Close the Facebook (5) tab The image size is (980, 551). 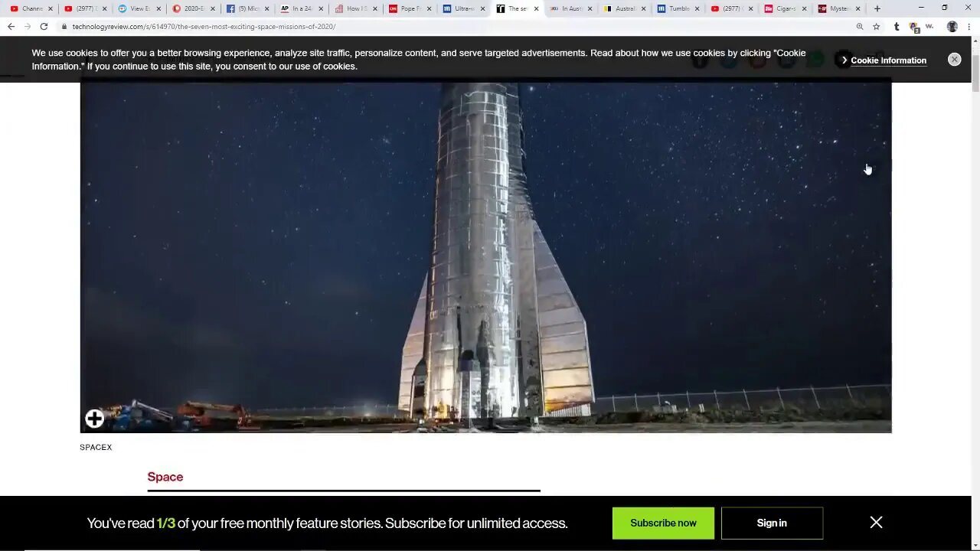click(266, 8)
